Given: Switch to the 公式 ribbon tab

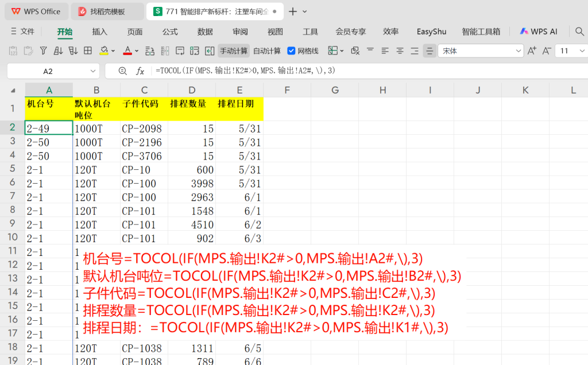Looking at the screenshot, I should pyautogui.click(x=170, y=32).
